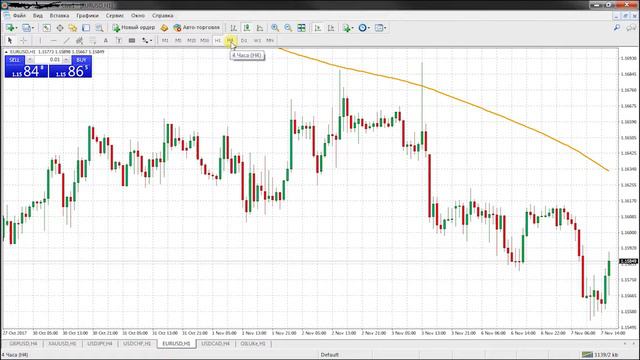Image resolution: width=640 pixels, height=360 pixels.
Task: Switch to MN monthly timeframe
Action: [x=270, y=40]
